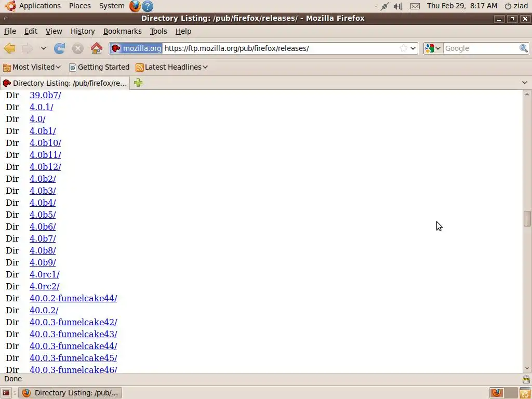
Task: Open the 4.0b1/ directory link
Action: point(43,131)
